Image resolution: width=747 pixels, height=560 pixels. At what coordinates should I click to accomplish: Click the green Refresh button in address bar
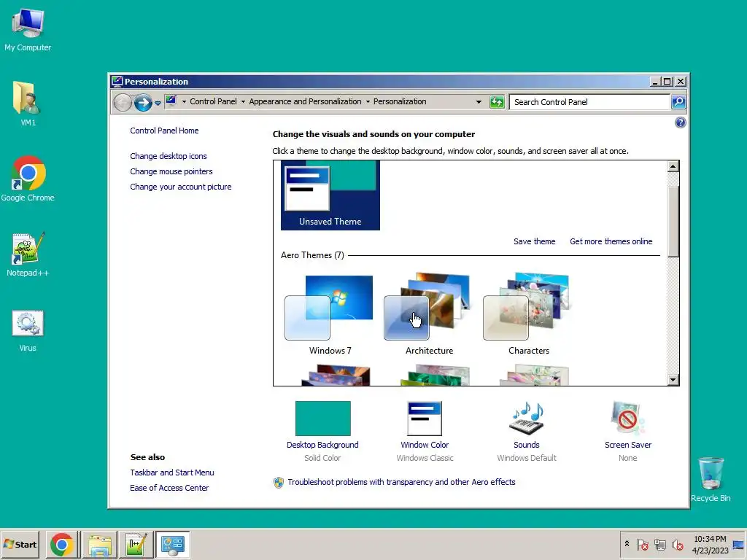tap(496, 102)
